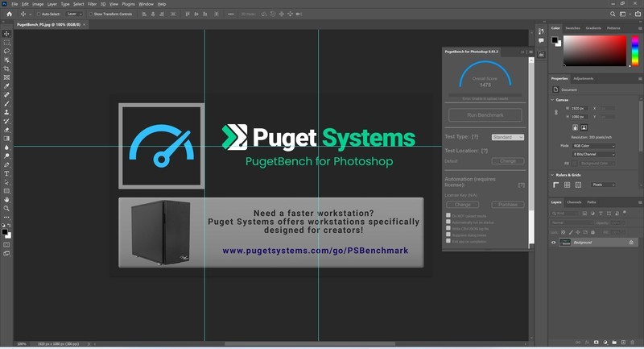Viewport: 644px width, 349px height.
Task: Select the History Brush tool
Action: pyautogui.click(x=6, y=121)
